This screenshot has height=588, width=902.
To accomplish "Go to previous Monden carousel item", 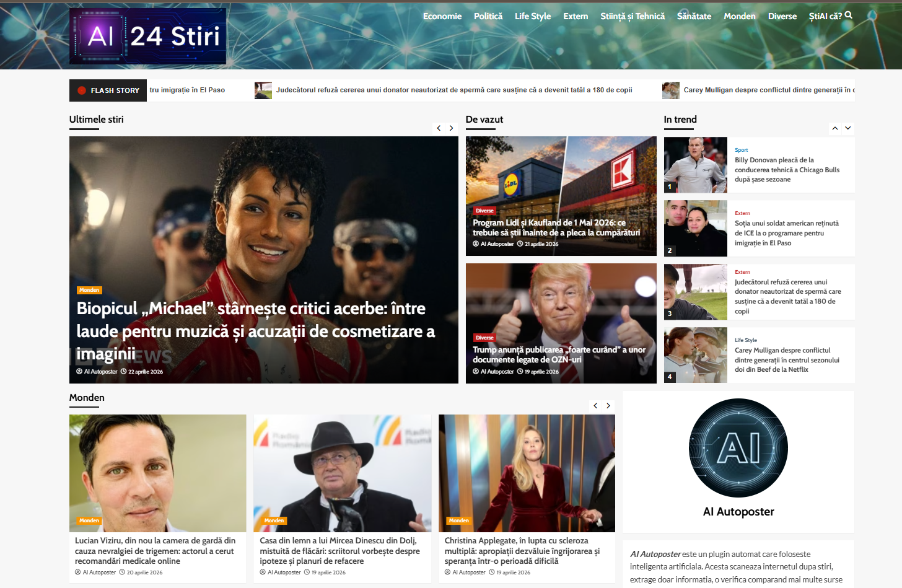I will (595, 405).
